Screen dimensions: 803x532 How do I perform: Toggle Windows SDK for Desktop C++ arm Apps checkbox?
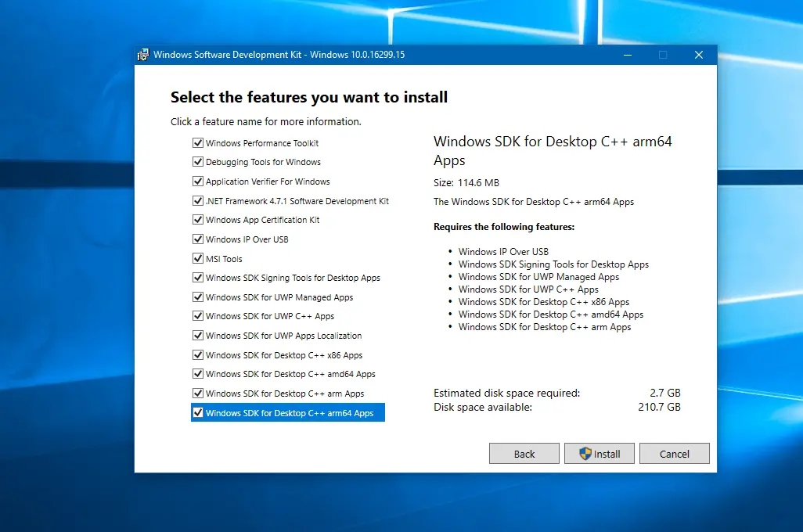click(198, 394)
